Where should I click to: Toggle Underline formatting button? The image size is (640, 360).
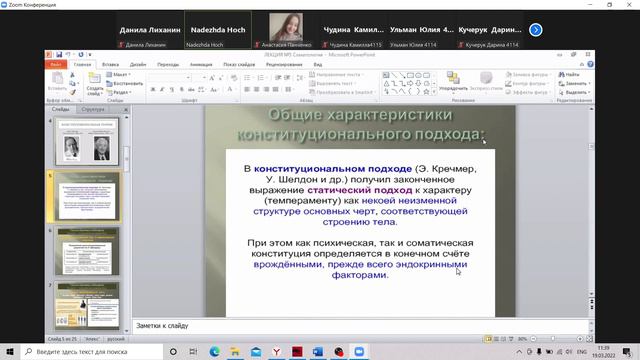coord(171,89)
